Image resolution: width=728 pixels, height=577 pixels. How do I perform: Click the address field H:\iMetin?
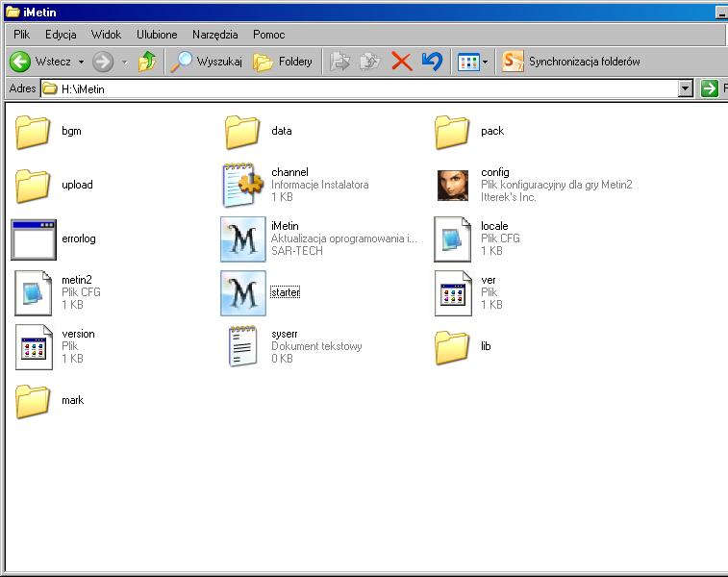click(x=360, y=88)
